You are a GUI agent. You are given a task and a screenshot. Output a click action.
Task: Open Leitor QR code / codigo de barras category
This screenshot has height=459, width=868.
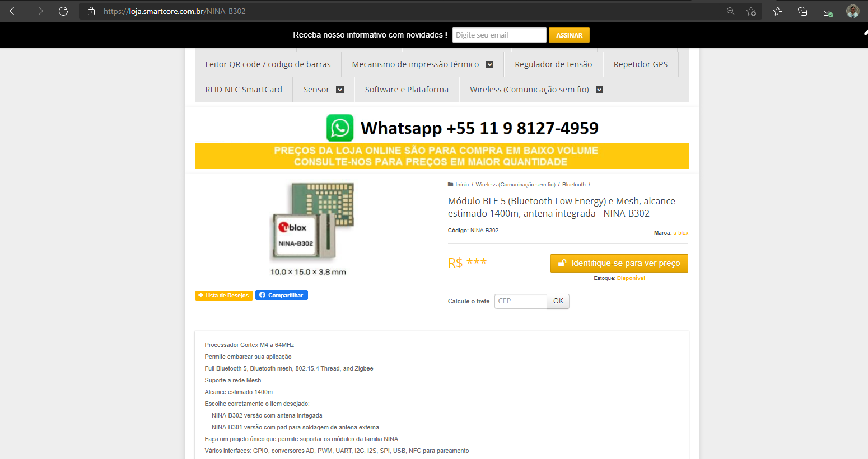pyautogui.click(x=268, y=64)
